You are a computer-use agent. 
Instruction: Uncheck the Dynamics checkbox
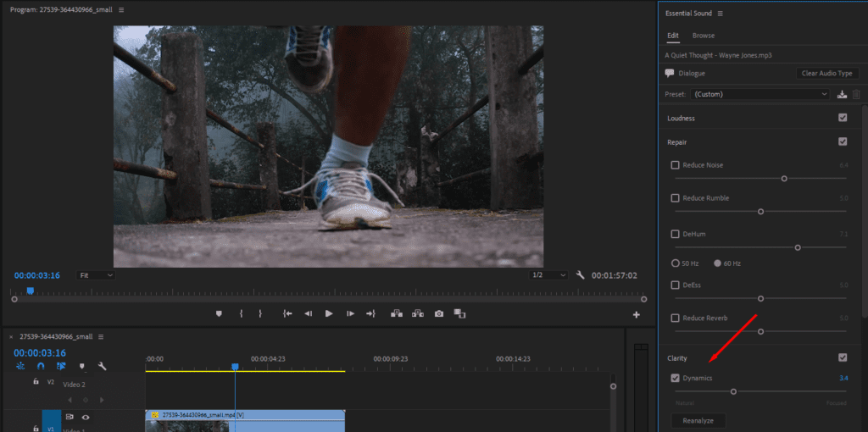[x=675, y=379]
